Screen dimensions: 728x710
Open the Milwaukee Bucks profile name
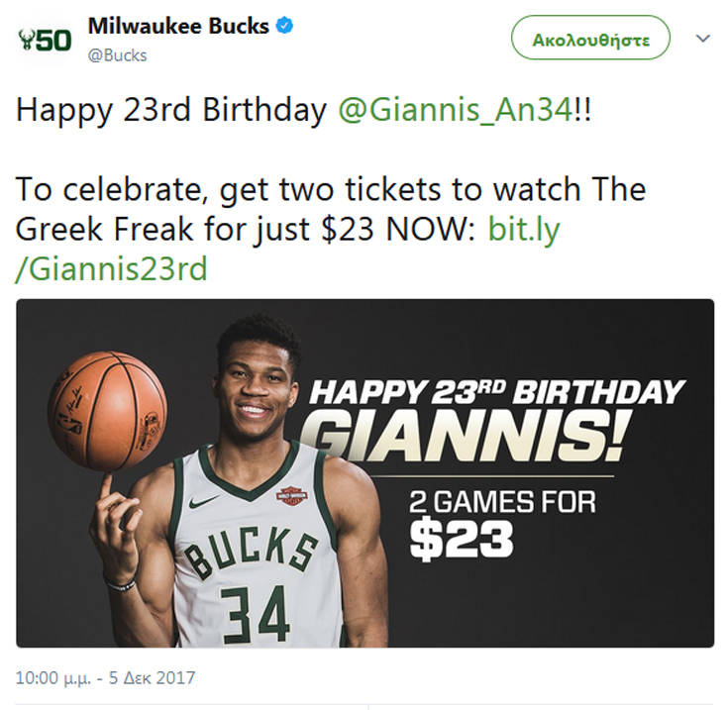click(x=178, y=27)
